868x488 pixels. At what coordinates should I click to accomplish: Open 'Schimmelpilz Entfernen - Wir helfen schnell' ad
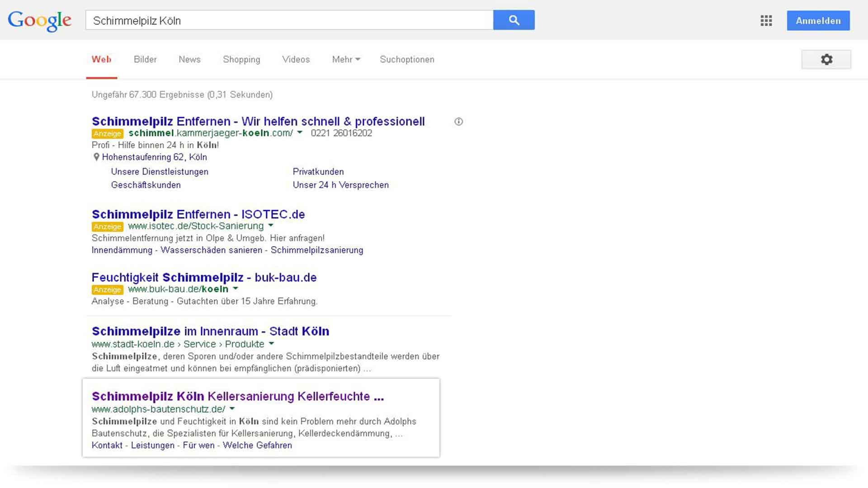pyautogui.click(x=258, y=122)
